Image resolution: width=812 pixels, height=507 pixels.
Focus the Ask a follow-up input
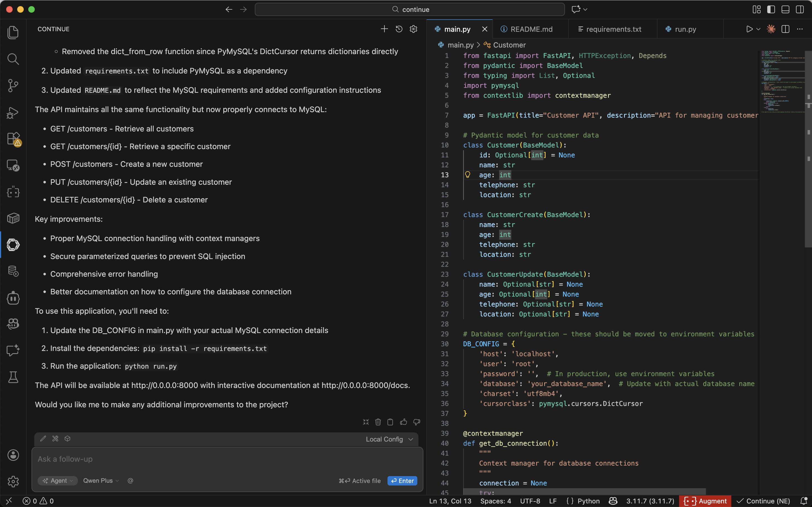pos(215,459)
